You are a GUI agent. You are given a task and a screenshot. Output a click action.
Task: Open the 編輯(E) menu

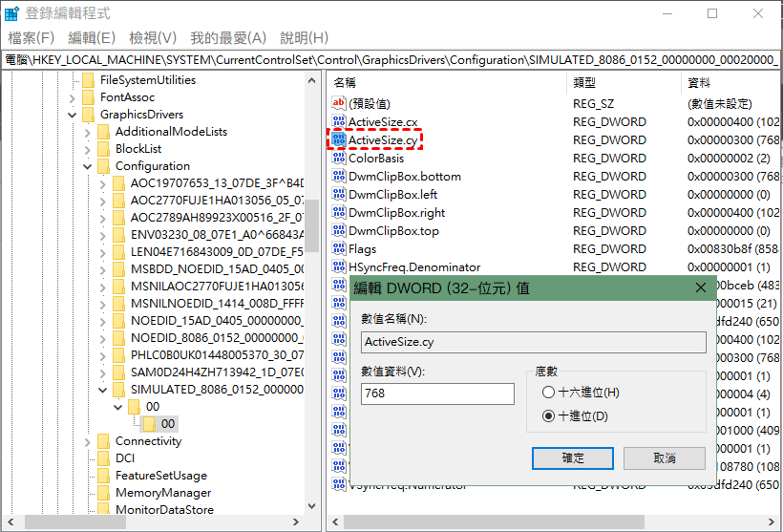[x=92, y=38]
